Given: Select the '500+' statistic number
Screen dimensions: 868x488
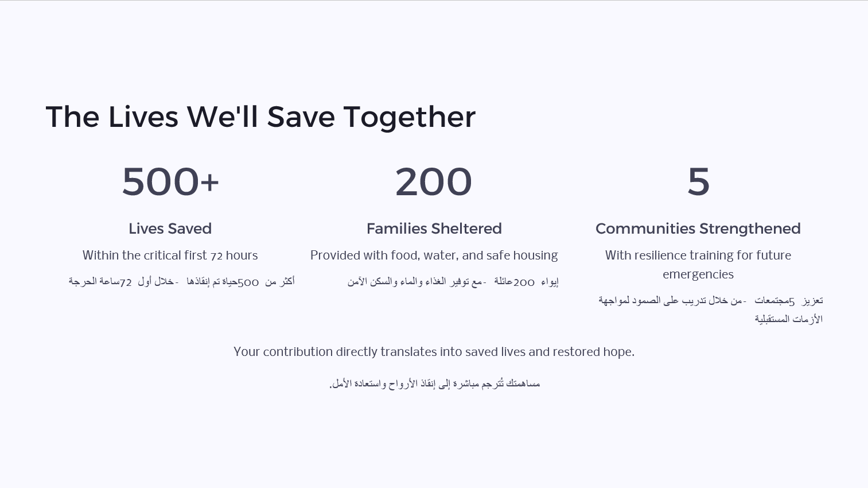Looking at the screenshot, I should click(170, 182).
